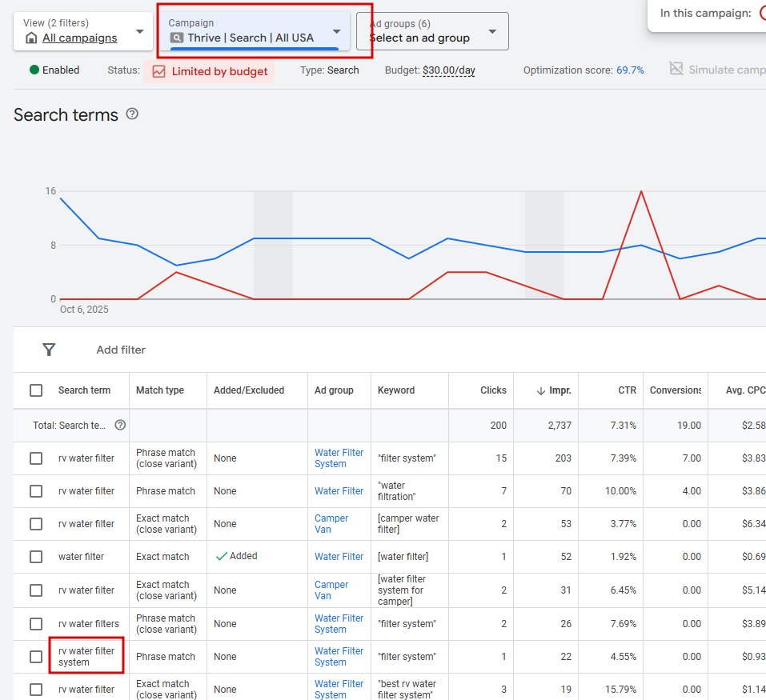Click the 7.00 conversions cell

692,458
